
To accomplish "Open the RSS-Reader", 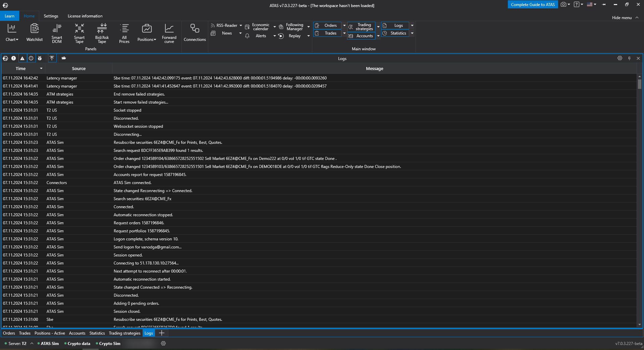I will tap(224, 25).
